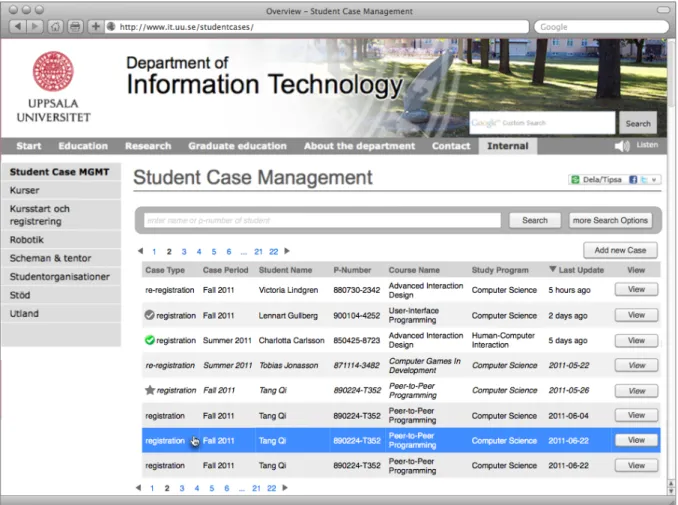The image size is (678, 505).
Task: Open the Start navigation tab
Action: [x=29, y=146]
